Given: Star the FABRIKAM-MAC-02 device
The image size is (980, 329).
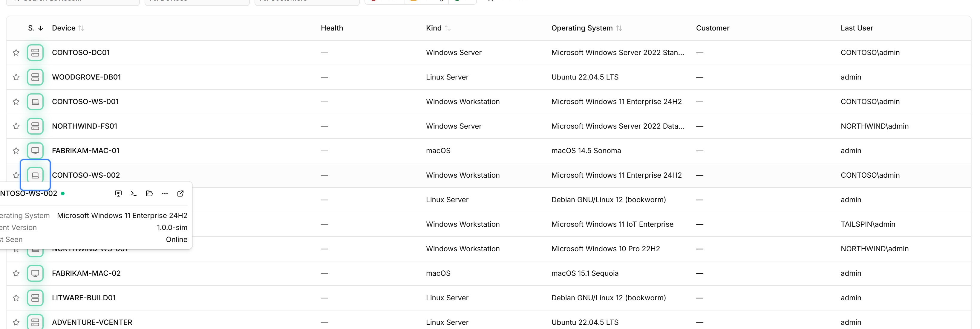Looking at the screenshot, I should click(16, 273).
